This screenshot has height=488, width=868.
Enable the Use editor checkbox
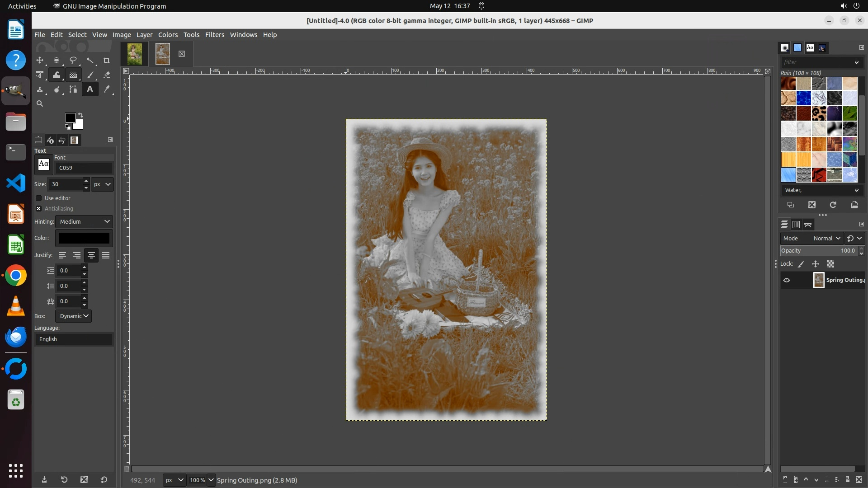39,198
